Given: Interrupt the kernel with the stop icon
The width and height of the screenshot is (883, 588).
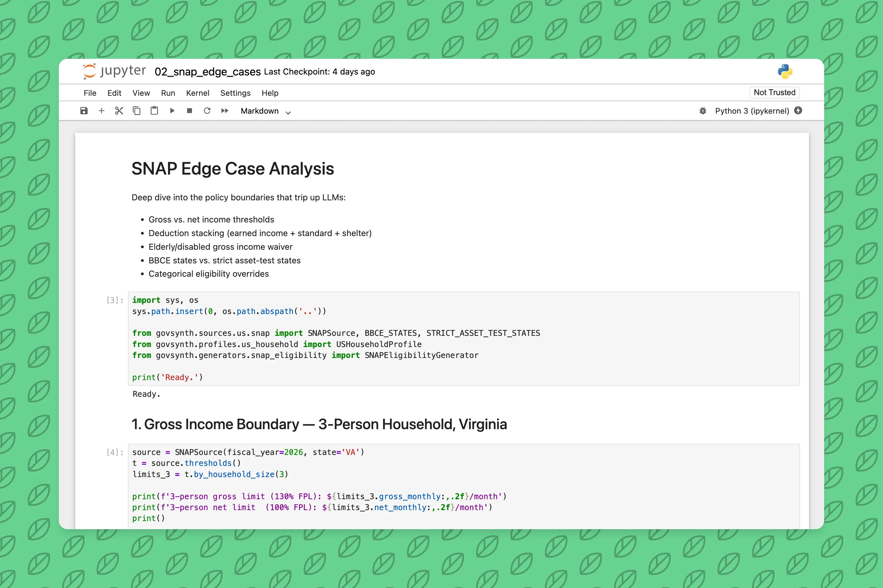Looking at the screenshot, I should [x=190, y=111].
